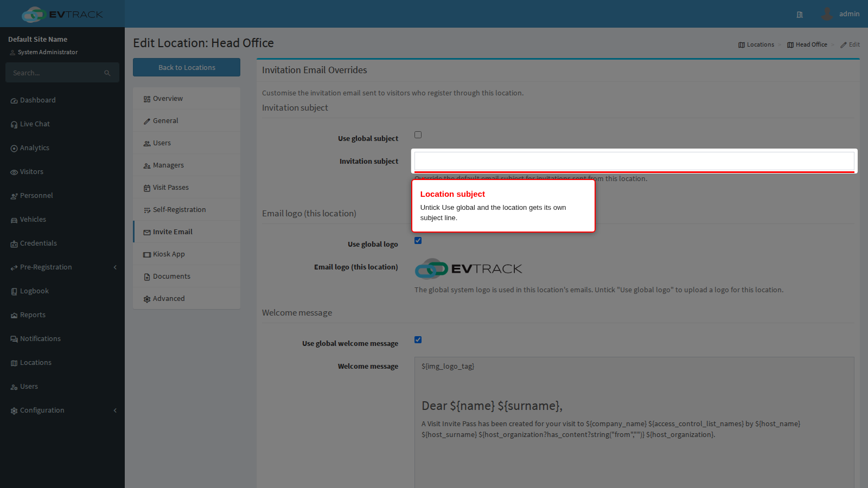
Task: Click the Configuration gear icon
Action: 14,411
